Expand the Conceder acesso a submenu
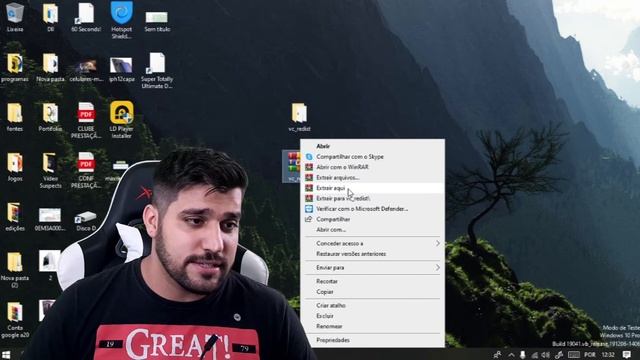Image resolution: width=640 pixels, height=360 pixels. click(x=373, y=243)
